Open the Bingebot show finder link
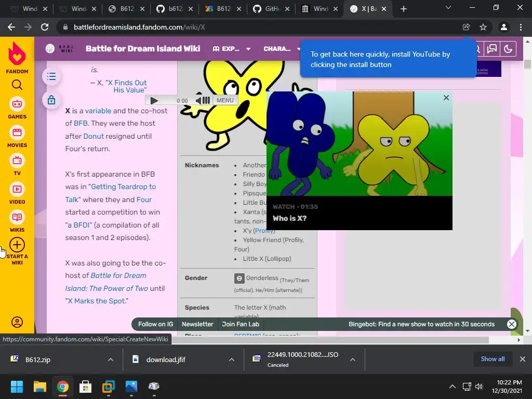532x399 pixels. 421,324
